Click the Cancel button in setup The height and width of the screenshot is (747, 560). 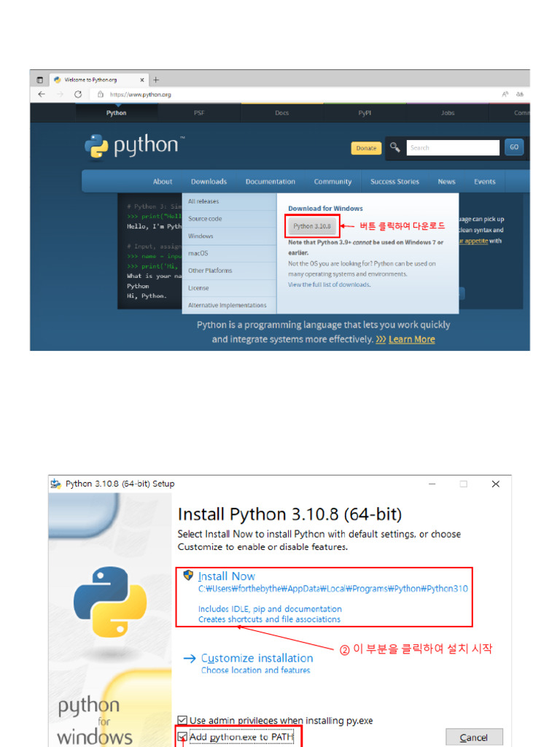point(474,738)
